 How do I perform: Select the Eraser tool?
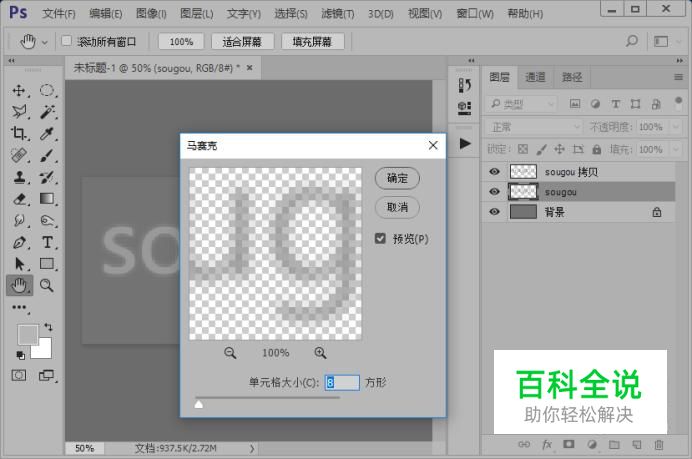point(19,199)
